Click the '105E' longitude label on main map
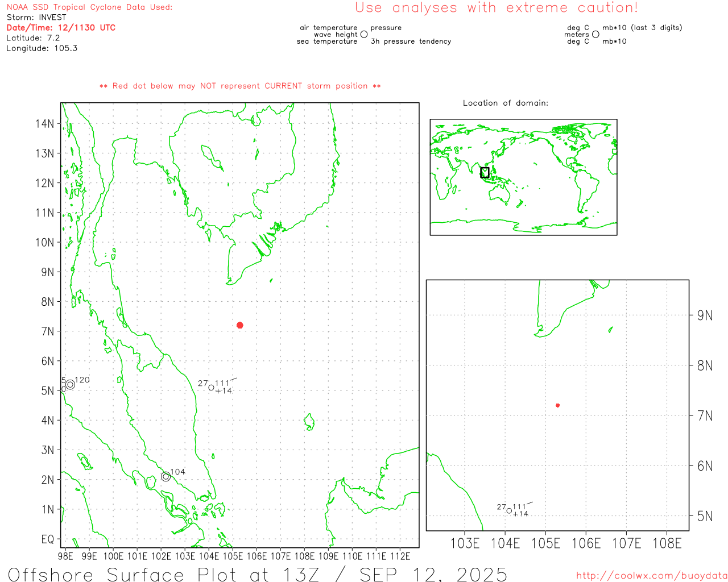 [233, 556]
